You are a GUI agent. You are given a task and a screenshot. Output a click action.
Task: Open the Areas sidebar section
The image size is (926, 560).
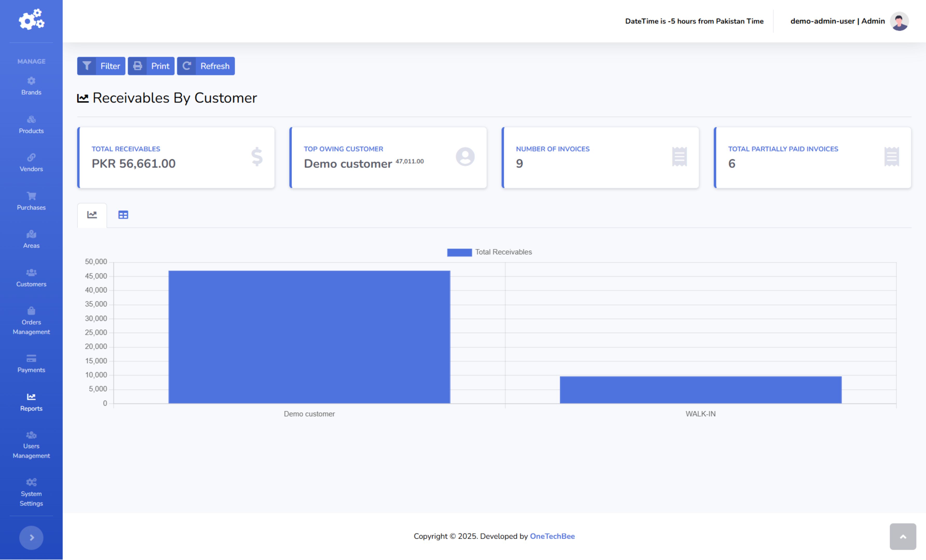31,240
